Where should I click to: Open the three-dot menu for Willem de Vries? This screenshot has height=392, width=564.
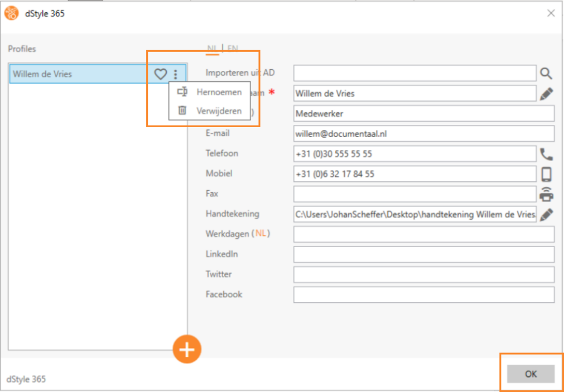pos(176,75)
